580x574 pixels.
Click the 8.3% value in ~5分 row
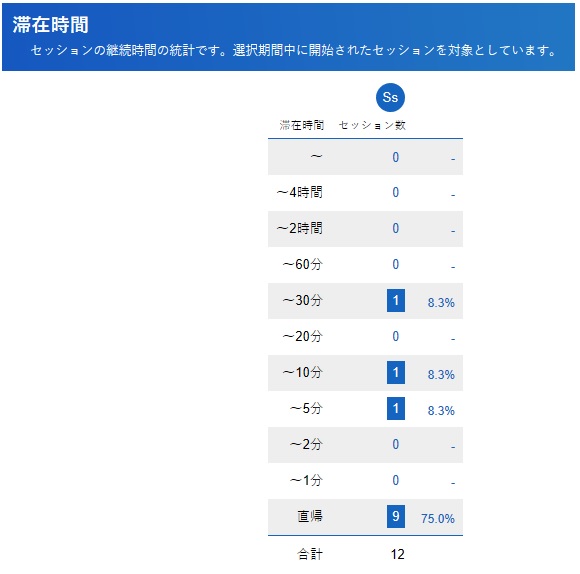point(441,411)
